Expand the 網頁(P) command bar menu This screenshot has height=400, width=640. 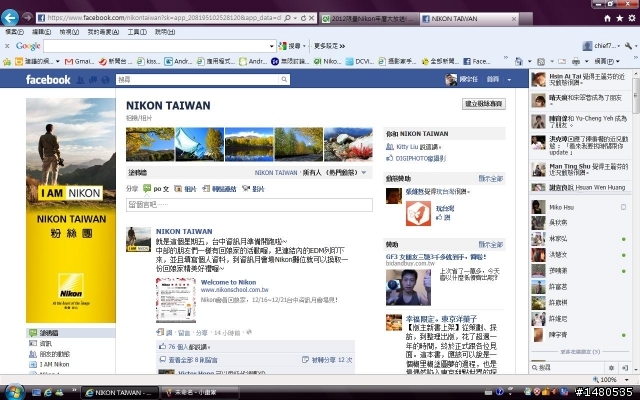click(x=607, y=62)
